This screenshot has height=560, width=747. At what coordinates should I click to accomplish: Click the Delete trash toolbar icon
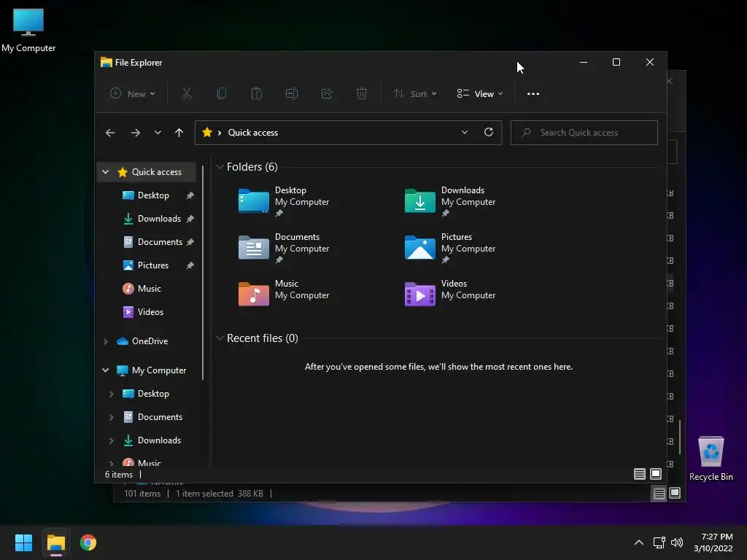point(362,94)
